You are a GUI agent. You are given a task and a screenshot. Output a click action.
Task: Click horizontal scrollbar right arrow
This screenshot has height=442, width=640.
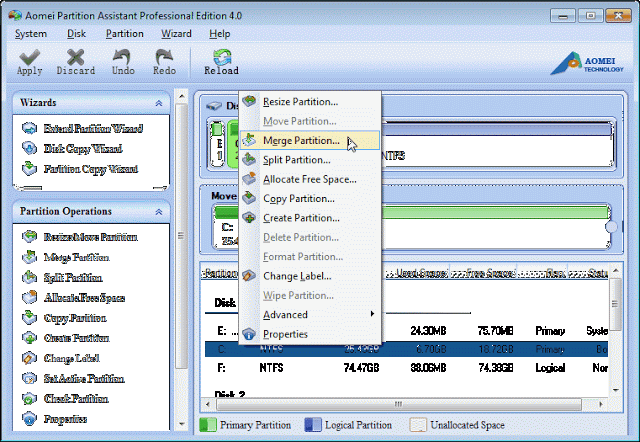tap(601, 404)
